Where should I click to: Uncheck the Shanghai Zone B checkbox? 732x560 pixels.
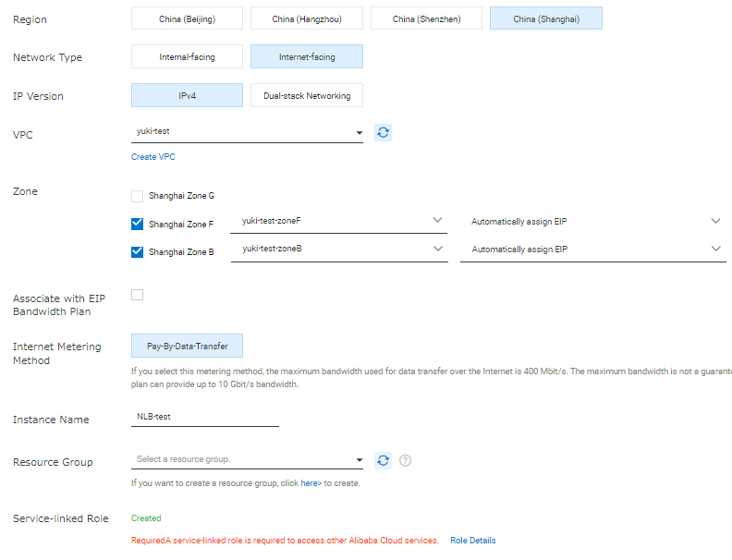pyautogui.click(x=138, y=251)
